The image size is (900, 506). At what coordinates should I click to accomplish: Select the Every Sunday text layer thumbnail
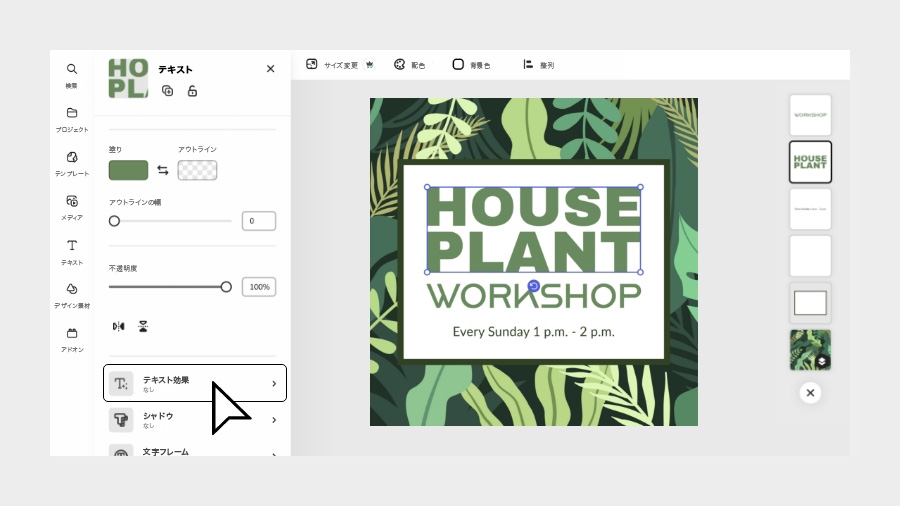tap(810, 209)
